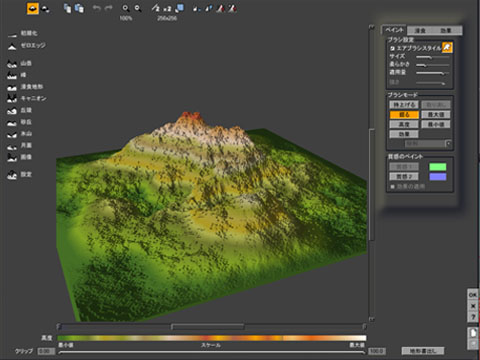Switch to the ペイント tab
This screenshot has height=360, width=480.
(x=394, y=30)
